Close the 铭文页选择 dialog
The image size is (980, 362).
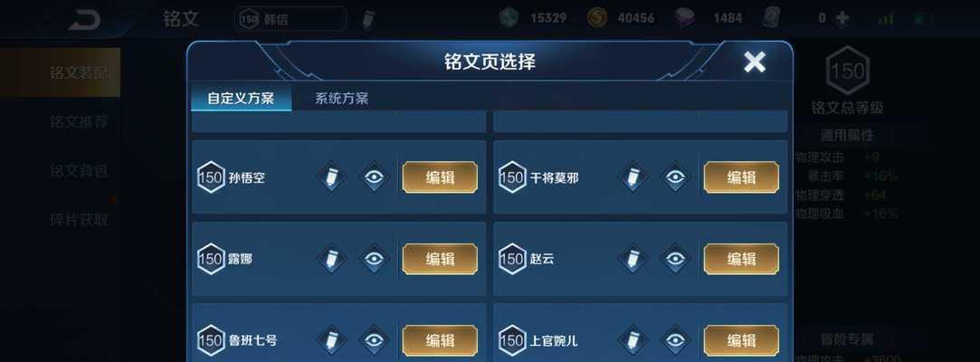tap(755, 62)
